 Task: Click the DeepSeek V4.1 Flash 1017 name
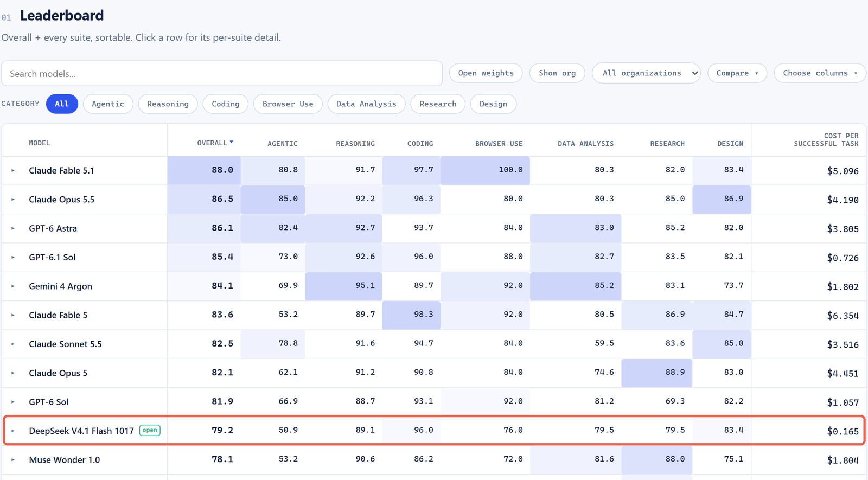point(81,431)
